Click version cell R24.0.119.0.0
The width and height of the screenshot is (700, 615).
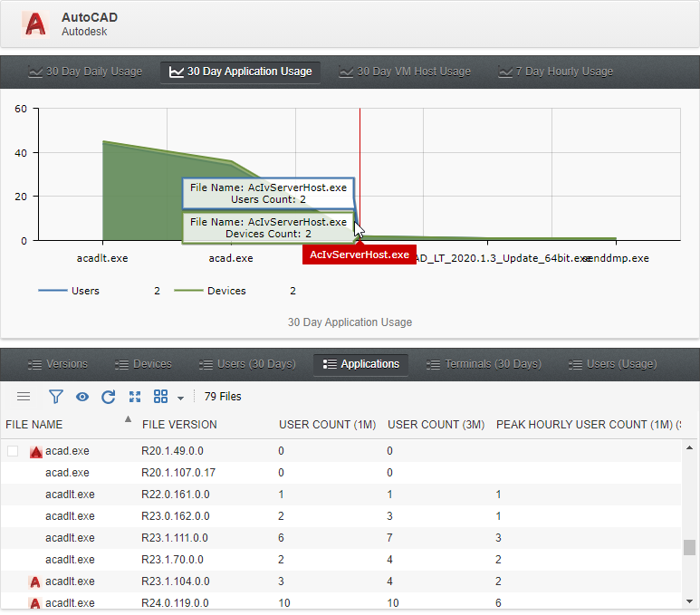tap(175, 603)
